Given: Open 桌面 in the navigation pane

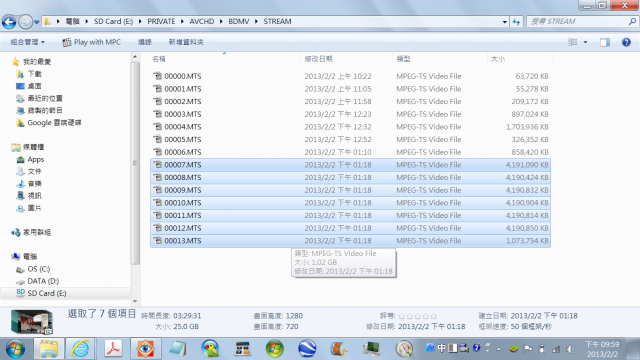Looking at the screenshot, I should pos(29,86).
